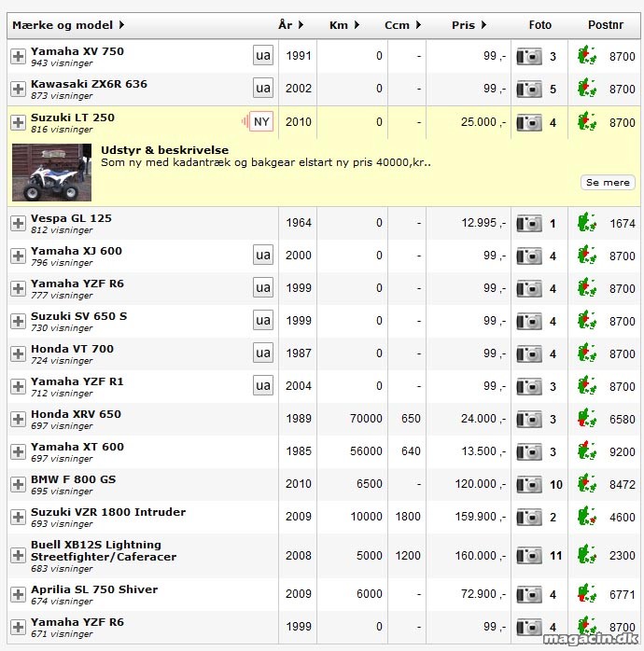Sort by Mærke og model column
Viewport: 644px width, 651px height.
[x=68, y=25]
